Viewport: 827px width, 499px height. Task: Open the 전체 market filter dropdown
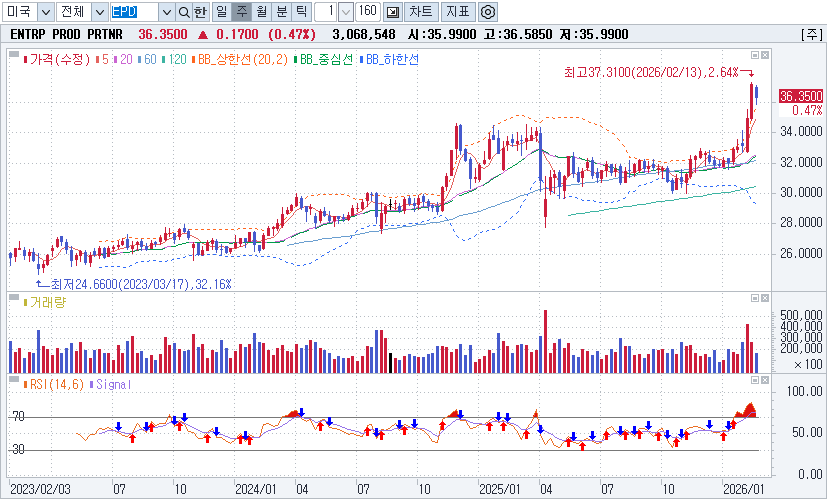click(x=99, y=12)
